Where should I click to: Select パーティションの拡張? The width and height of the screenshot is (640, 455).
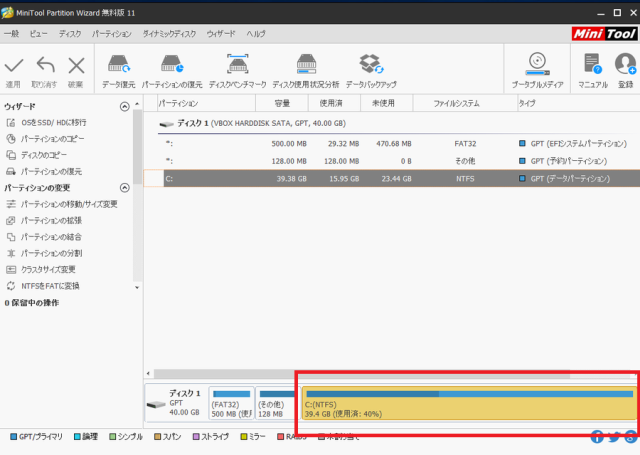[51, 220]
